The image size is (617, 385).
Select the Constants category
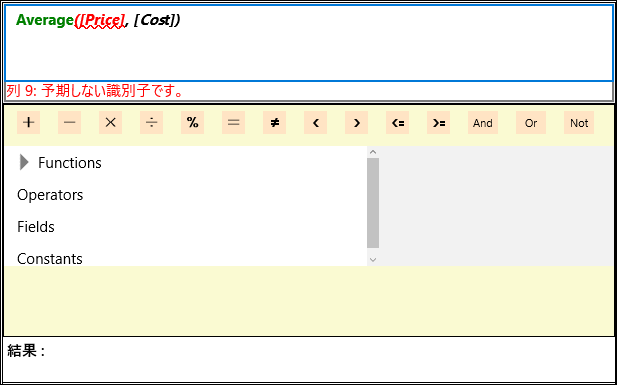(x=50, y=259)
